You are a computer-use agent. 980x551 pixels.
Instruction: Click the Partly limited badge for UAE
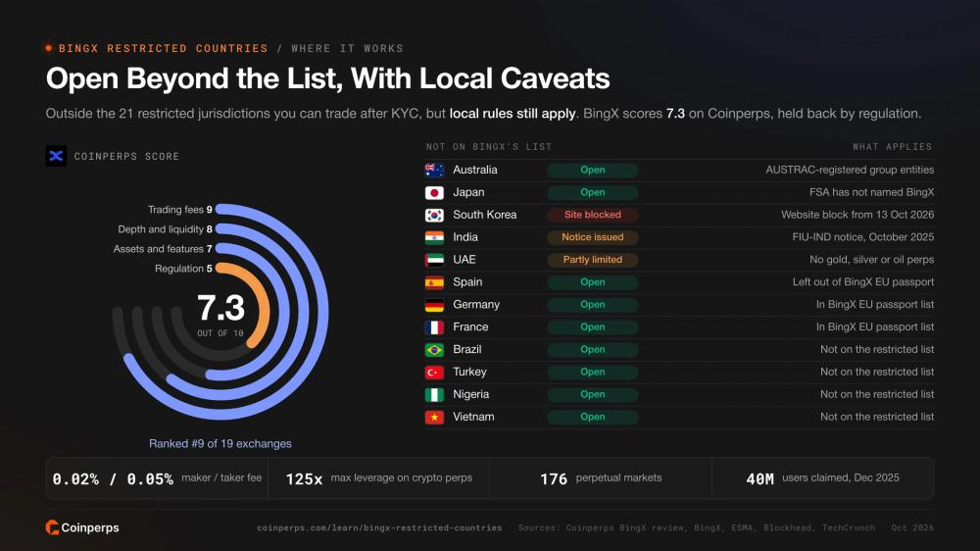(x=593, y=260)
